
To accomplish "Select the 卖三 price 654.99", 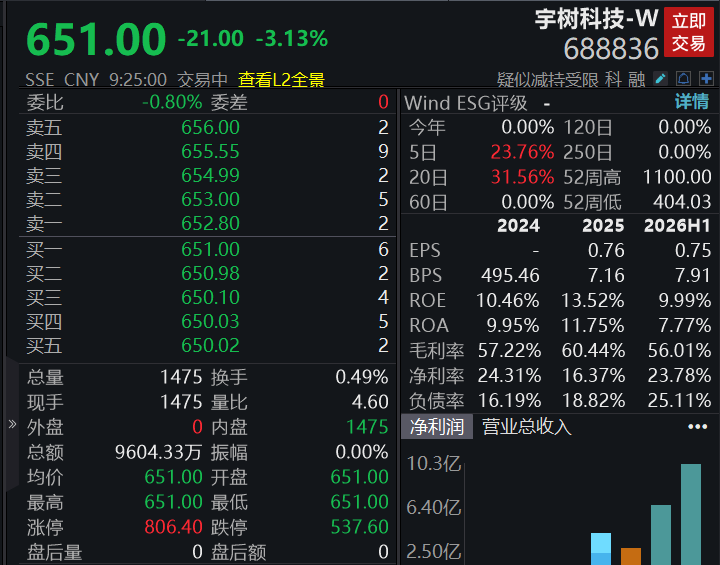I will click(210, 175).
